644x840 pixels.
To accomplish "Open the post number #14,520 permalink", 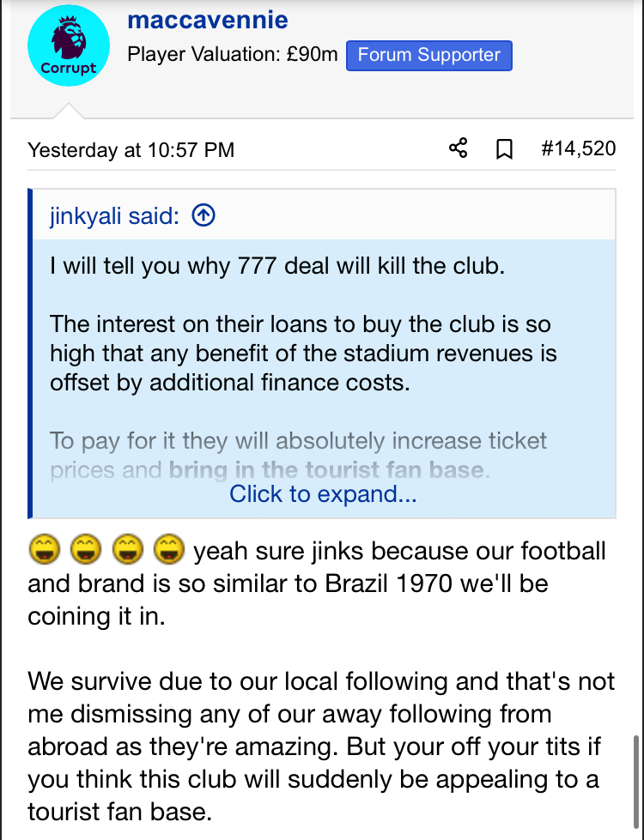I will [579, 148].
